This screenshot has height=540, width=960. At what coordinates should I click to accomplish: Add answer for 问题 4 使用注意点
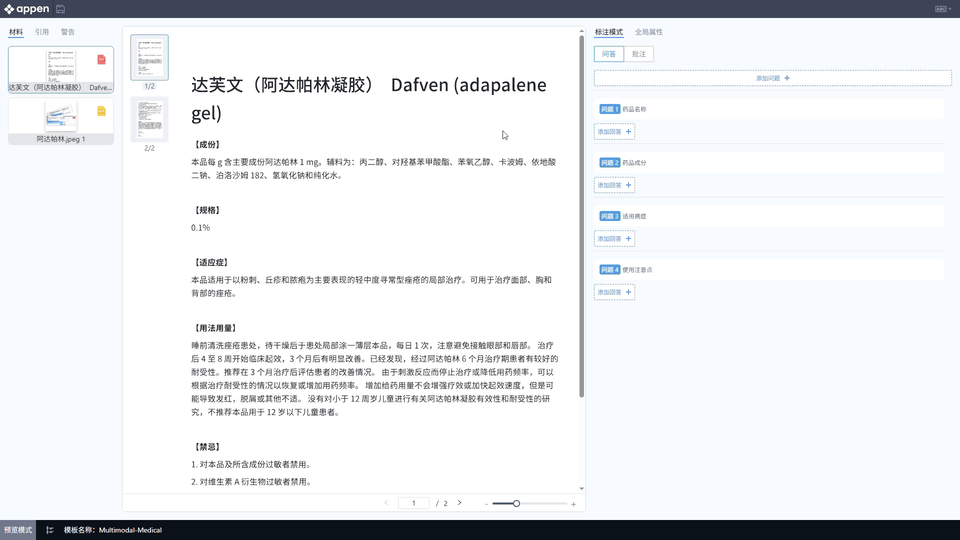coord(614,292)
